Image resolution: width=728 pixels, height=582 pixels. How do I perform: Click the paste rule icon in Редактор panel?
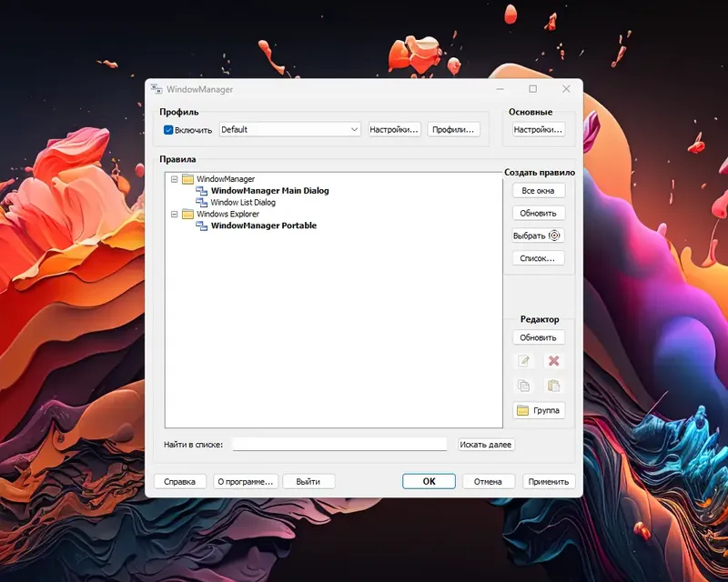pyautogui.click(x=553, y=386)
